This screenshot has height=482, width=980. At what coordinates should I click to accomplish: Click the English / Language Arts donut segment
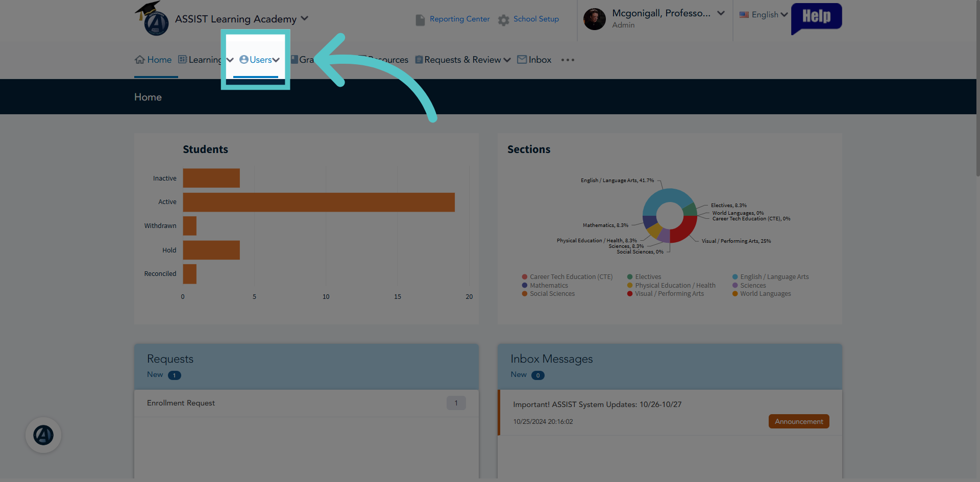(x=665, y=196)
